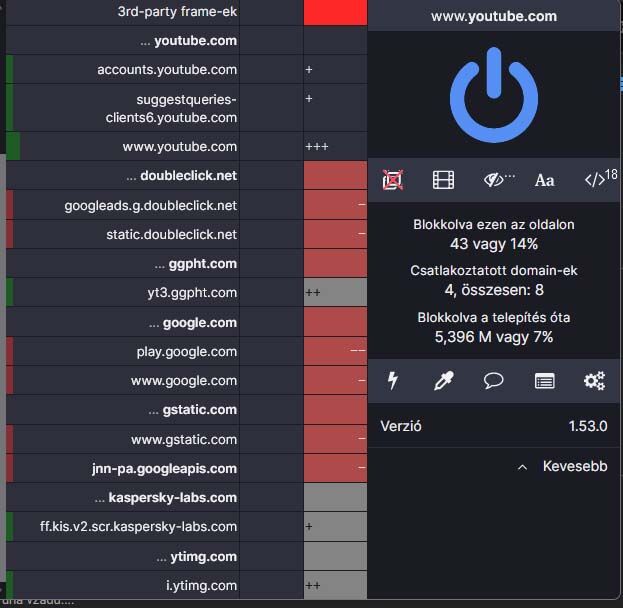Screen dimensions: 623x608
Task: Click local rule cell for doubleclick.net
Action: [x=335, y=176]
